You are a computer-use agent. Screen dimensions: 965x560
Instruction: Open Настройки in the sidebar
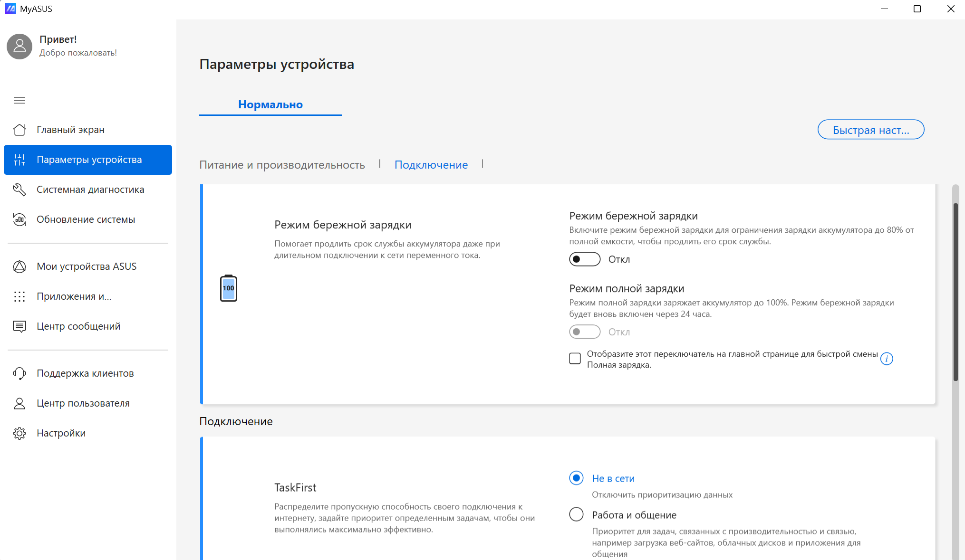point(88,433)
